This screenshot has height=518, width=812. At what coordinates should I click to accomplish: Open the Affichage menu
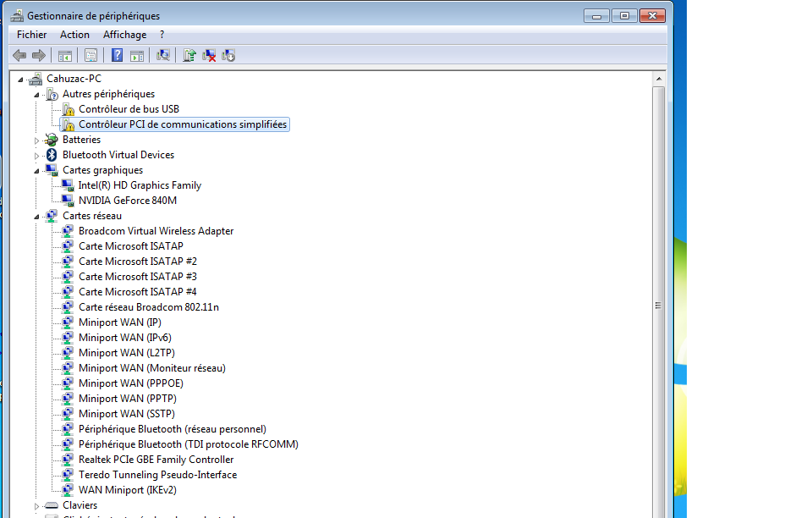coord(124,35)
